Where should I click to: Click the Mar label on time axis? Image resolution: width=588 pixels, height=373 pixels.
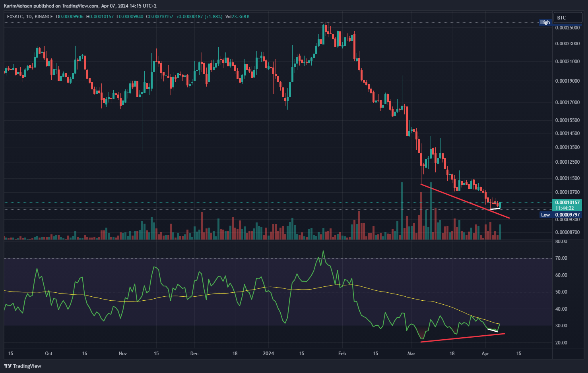click(x=411, y=354)
